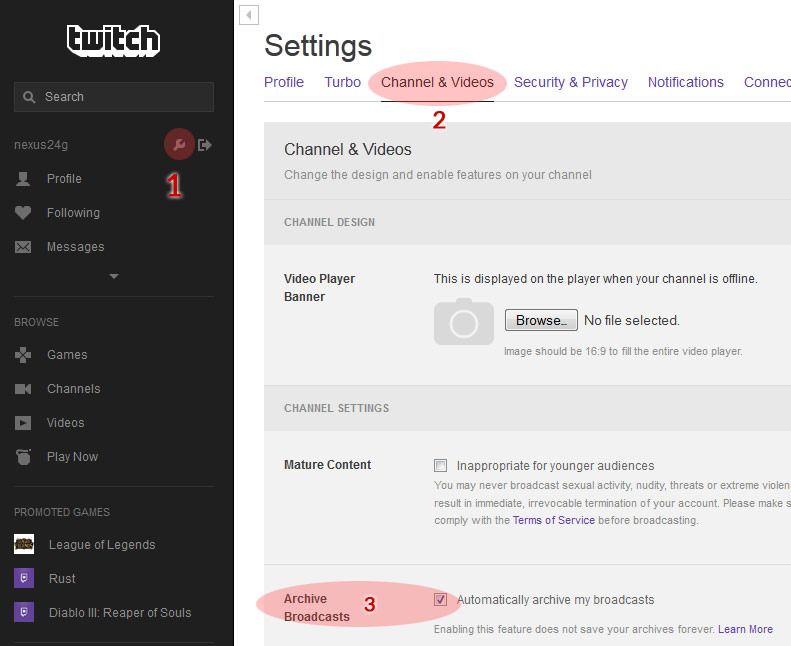Open the Turbo tab
The height and width of the screenshot is (646, 791).
tap(343, 82)
